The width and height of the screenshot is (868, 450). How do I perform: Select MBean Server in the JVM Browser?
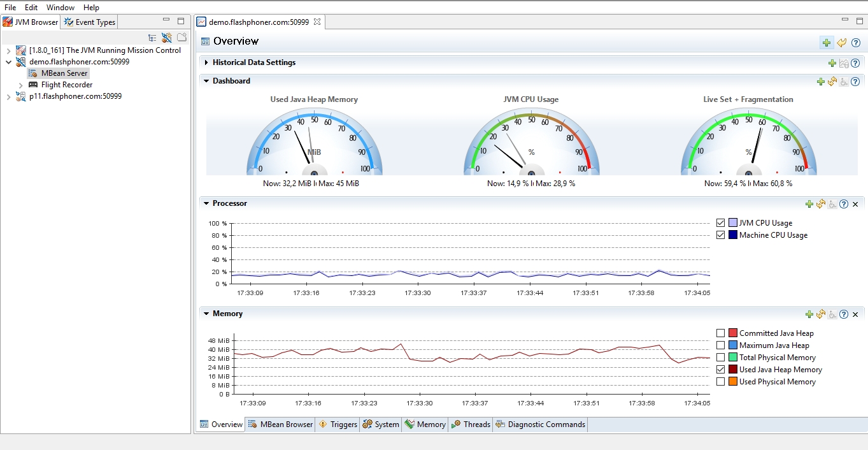[64, 73]
